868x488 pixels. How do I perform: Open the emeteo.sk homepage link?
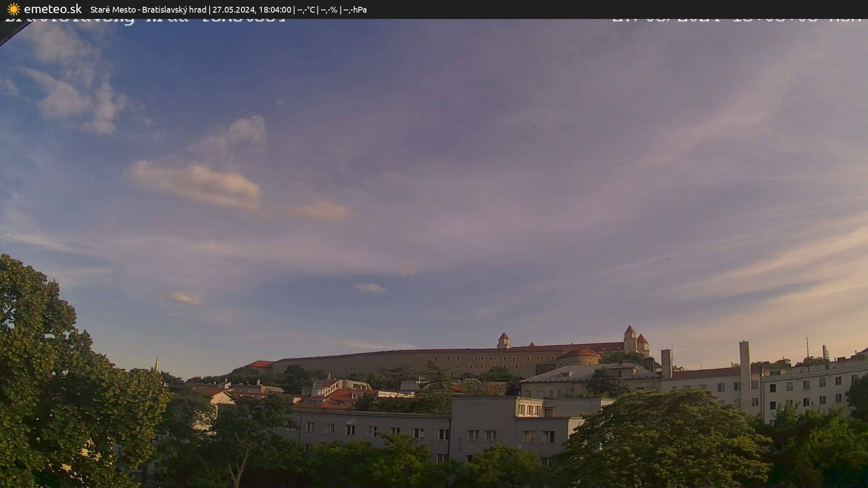53,9
